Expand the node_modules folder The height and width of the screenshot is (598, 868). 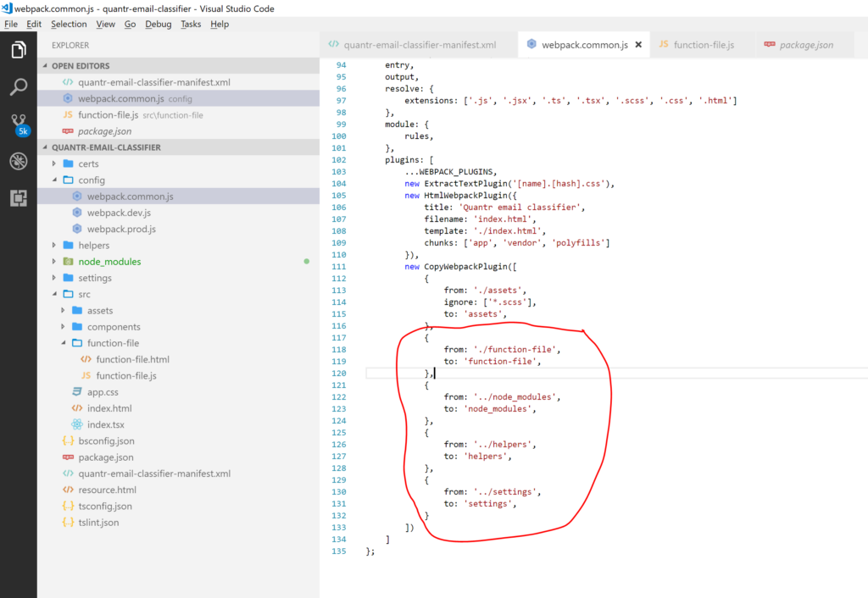click(x=54, y=261)
